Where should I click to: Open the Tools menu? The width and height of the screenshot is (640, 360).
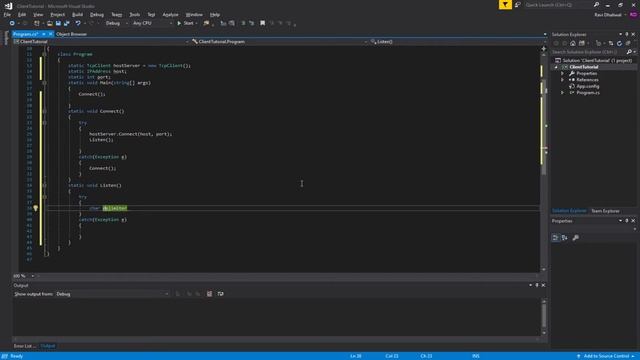coord(135,15)
